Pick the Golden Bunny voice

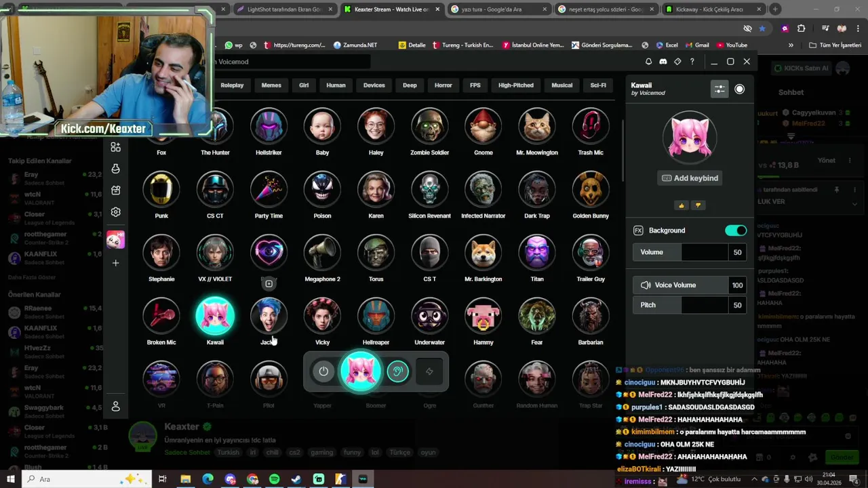[x=591, y=190]
